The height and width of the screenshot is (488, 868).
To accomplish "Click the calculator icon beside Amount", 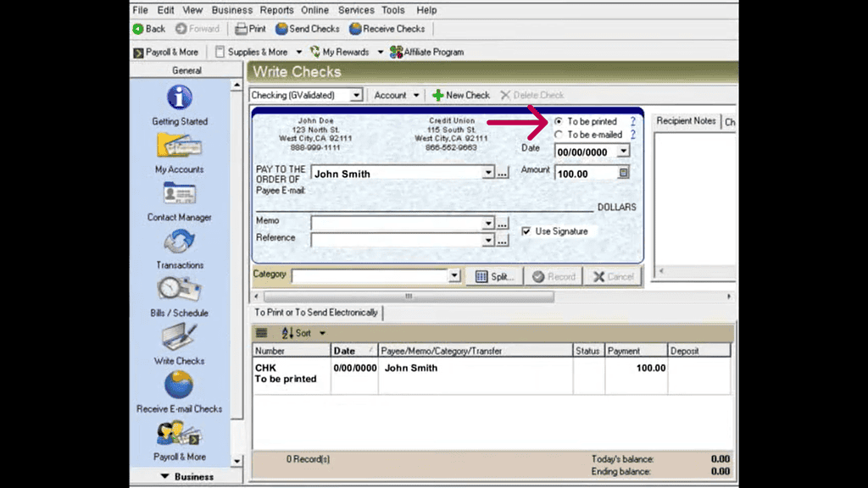I will point(625,173).
